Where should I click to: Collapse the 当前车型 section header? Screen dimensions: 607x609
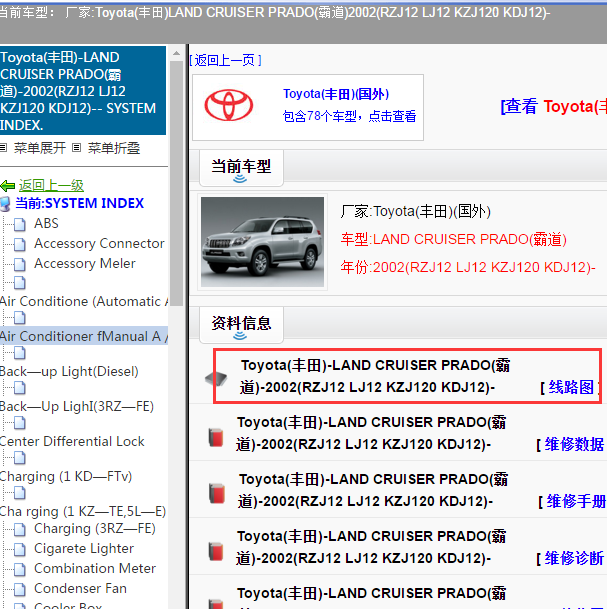pyautogui.click(x=241, y=168)
